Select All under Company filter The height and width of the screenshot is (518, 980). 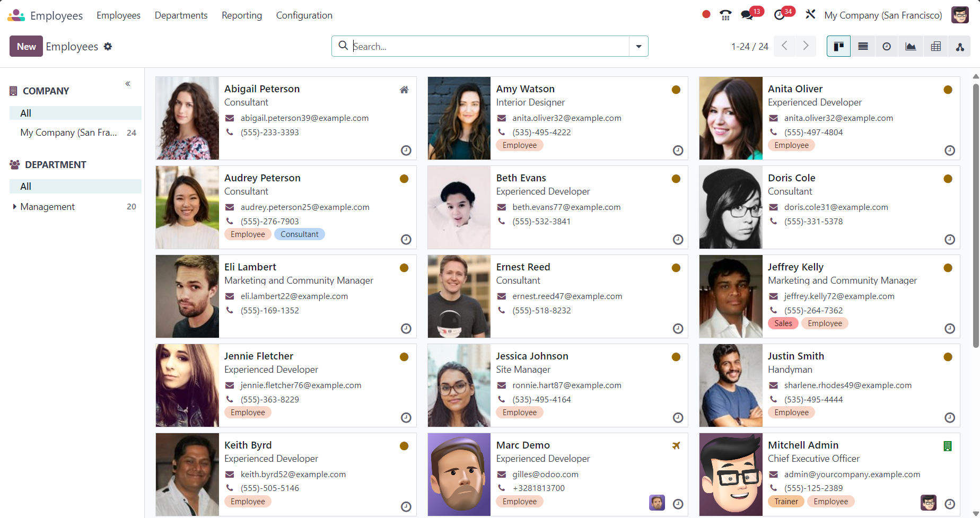tap(25, 113)
